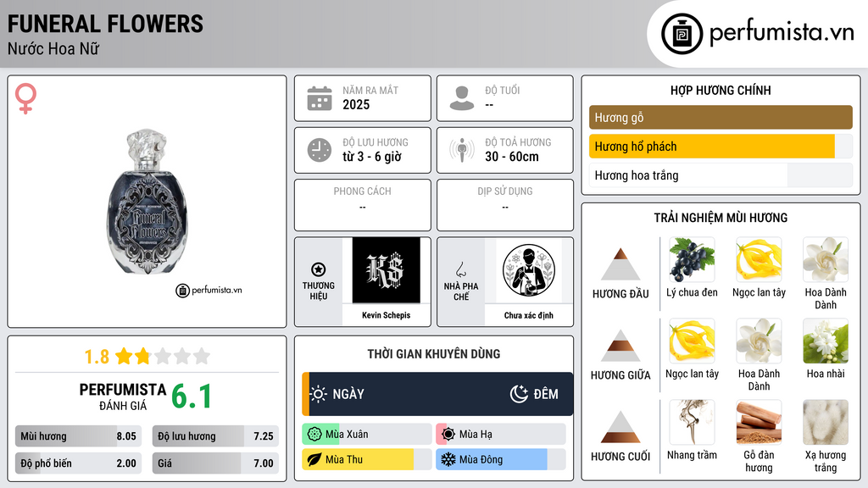Click the Hương hổ phách accord bar
This screenshot has height=488, width=868.
(721, 147)
